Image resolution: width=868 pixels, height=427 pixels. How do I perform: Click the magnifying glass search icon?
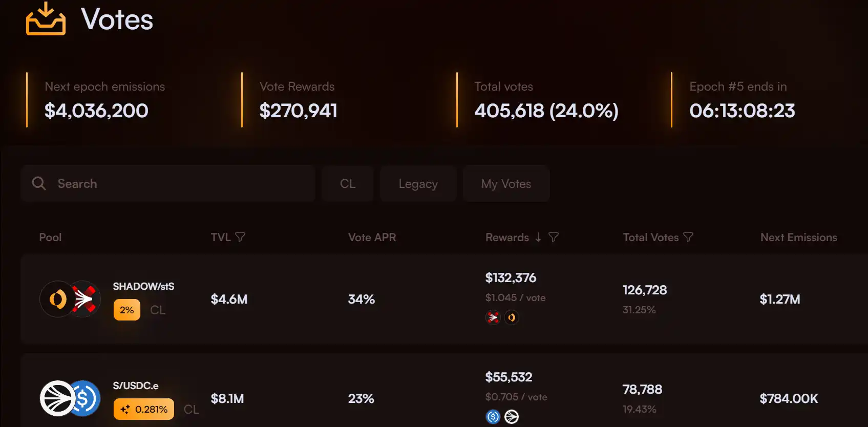39,183
